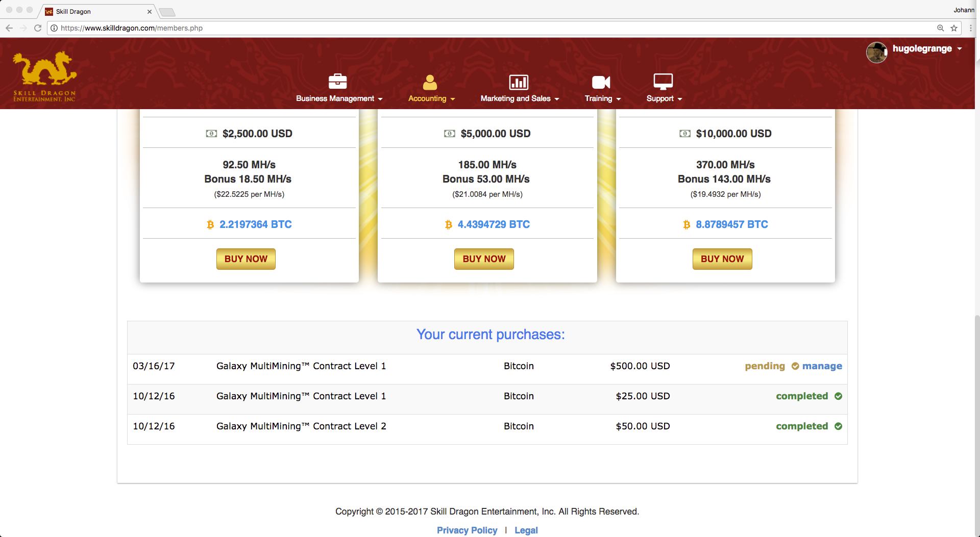This screenshot has height=537, width=980.
Task: Click the Support monitor icon
Action: point(663,82)
